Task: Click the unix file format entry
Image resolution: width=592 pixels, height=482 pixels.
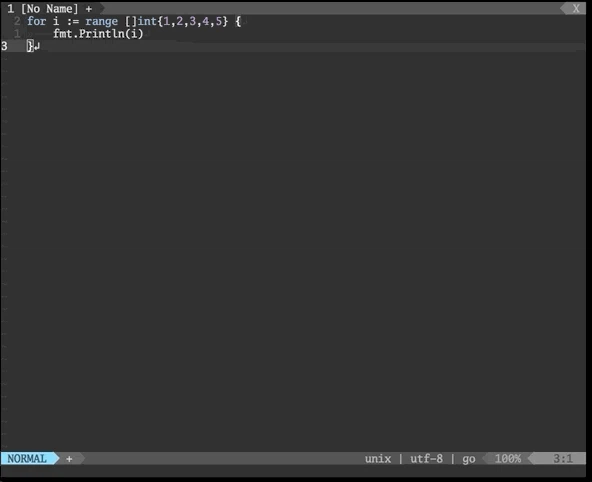Action: point(378,459)
